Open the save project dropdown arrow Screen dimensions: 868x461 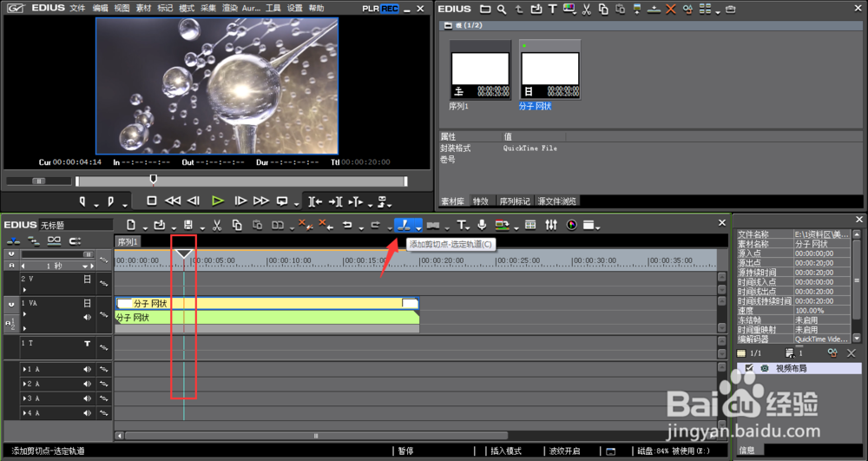(x=202, y=227)
